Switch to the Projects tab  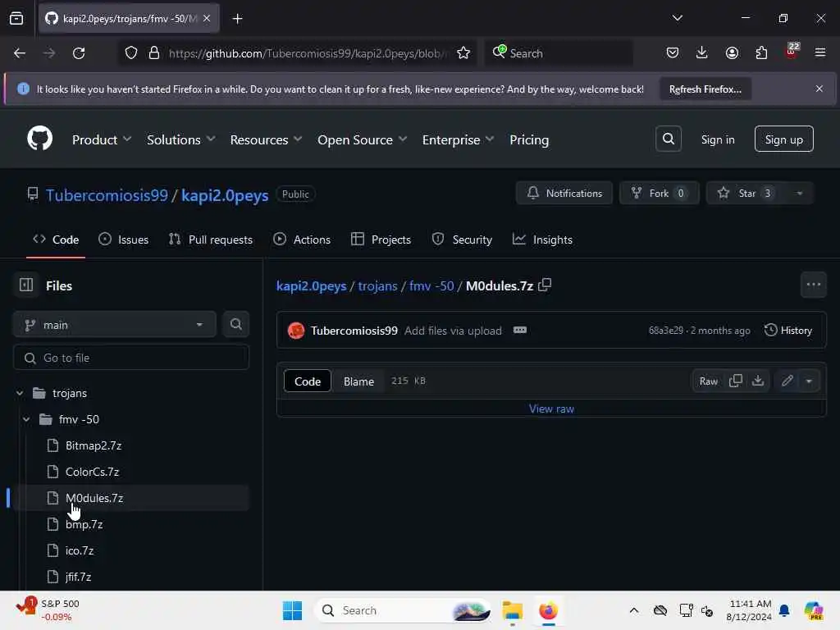[x=381, y=240]
